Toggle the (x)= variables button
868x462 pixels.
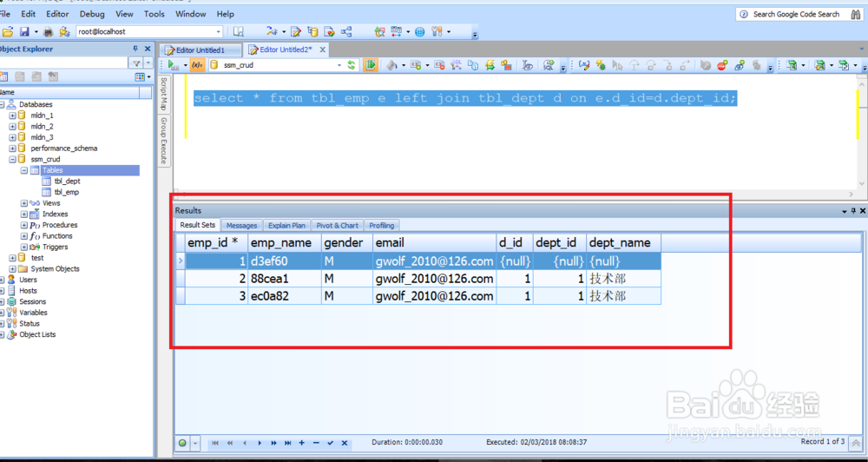197,65
